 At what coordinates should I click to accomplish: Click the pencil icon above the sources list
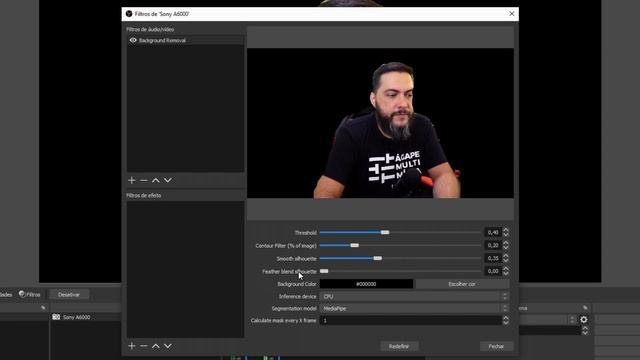[43, 308]
